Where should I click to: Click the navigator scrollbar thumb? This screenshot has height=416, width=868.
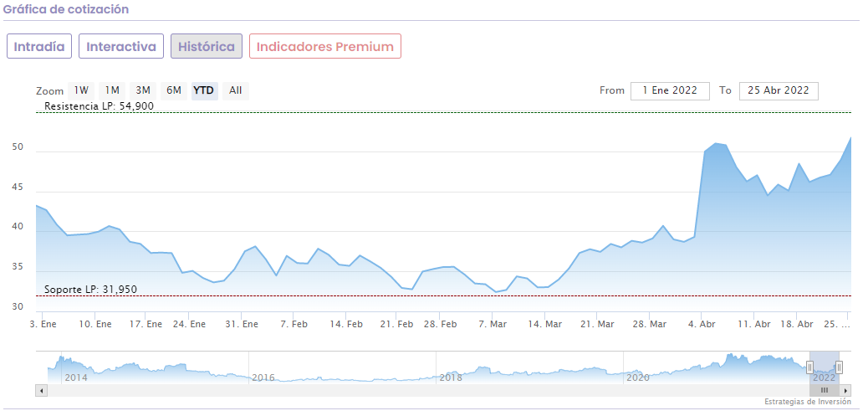[824, 390]
